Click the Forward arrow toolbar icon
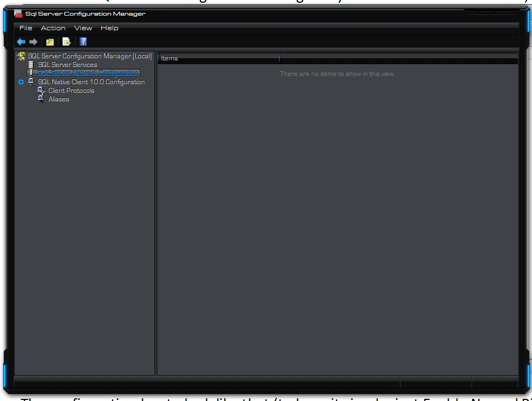 coord(33,42)
